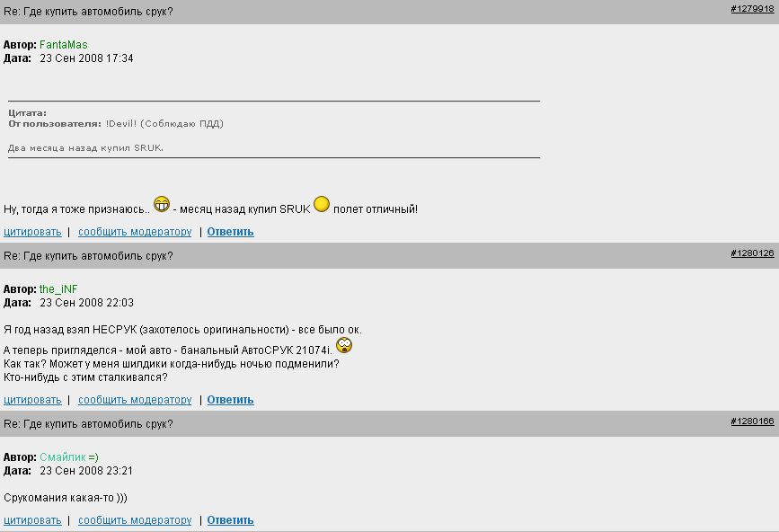Click Ответить under the Срукомания post
This screenshot has width=779, height=532.
pyautogui.click(x=230, y=520)
